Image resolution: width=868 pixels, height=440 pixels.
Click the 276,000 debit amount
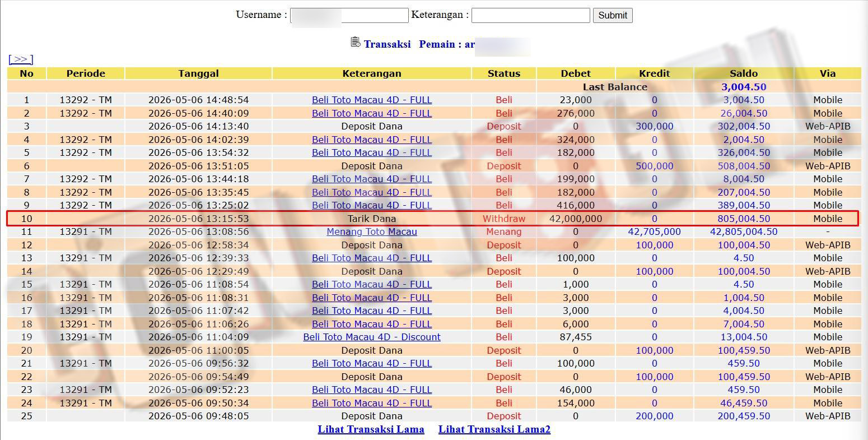tap(576, 113)
